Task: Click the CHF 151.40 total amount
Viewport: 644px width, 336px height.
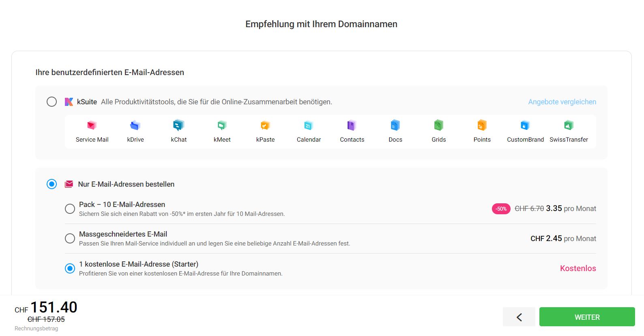Action: (46, 308)
